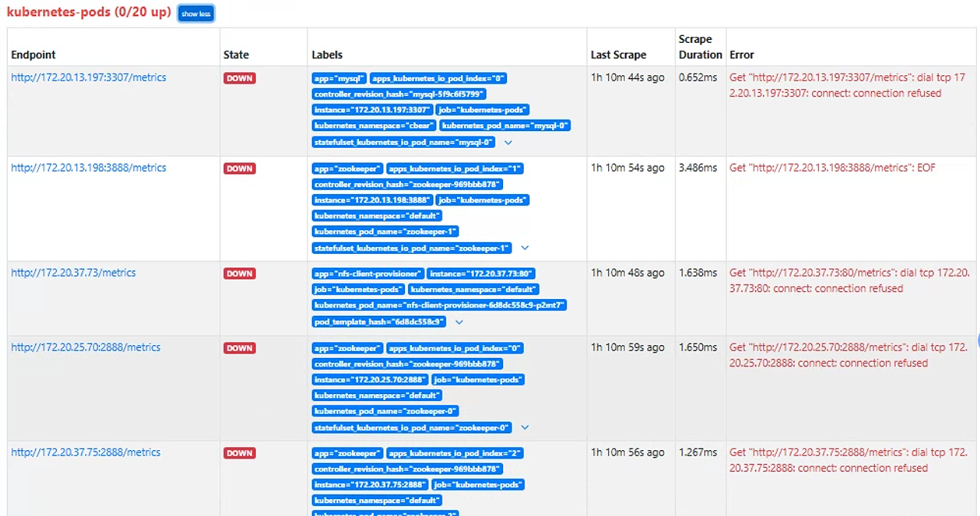This screenshot has width=980, height=516.
Task: Click the DOWN badge for 172.20.13.197:3307
Action: [x=239, y=78]
